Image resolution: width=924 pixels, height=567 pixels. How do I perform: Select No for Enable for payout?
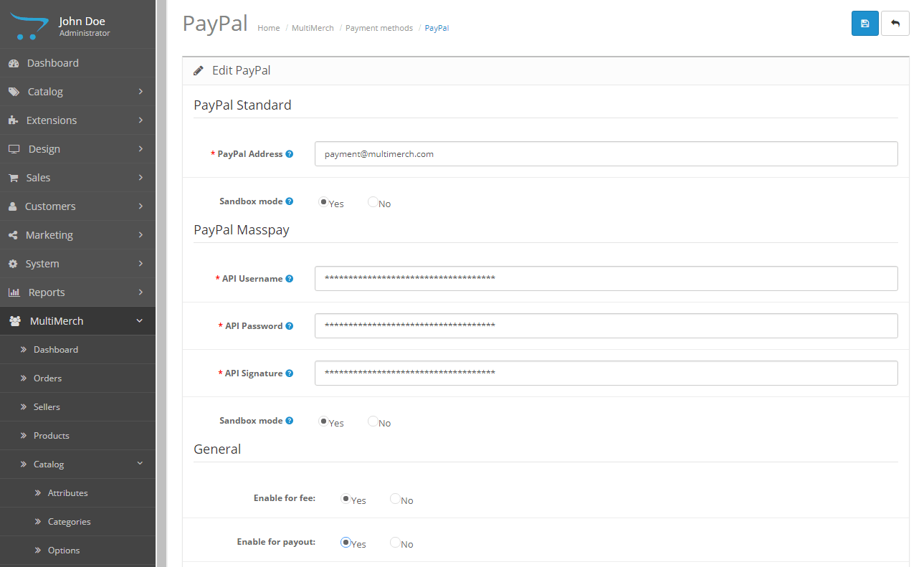tap(395, 543)
